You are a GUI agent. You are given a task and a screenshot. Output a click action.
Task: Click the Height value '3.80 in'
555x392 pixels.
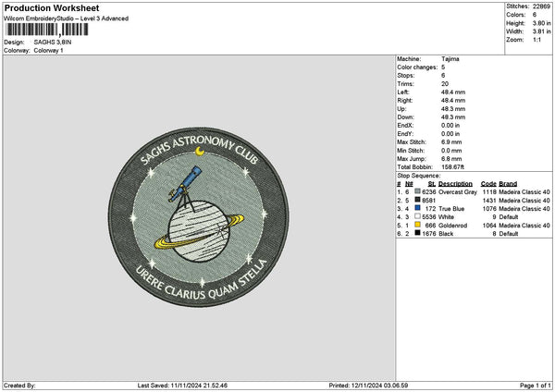point(541,23)
